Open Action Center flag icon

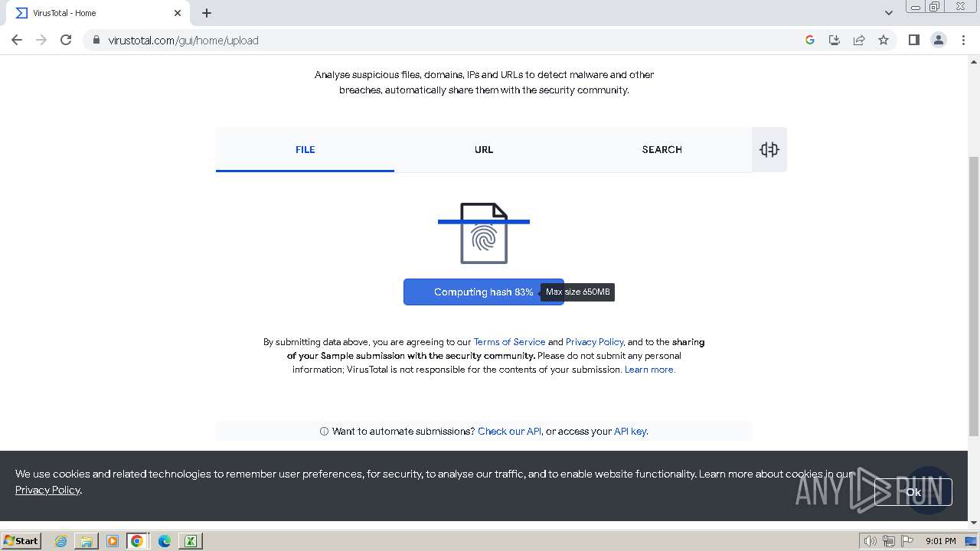[x=908, y=541]
